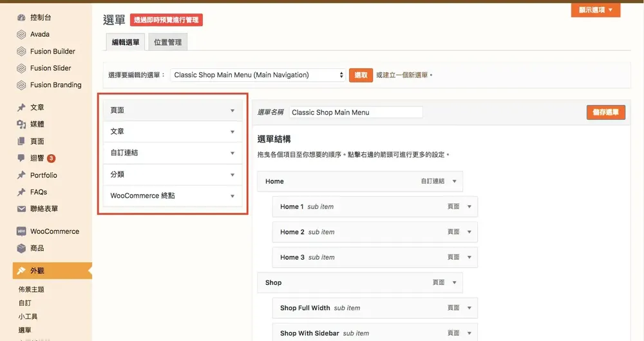The height and width of the screenshot is (341, 644).
Task: Click the Fusion Branding sidebar icon
Action: coord(21,85)
